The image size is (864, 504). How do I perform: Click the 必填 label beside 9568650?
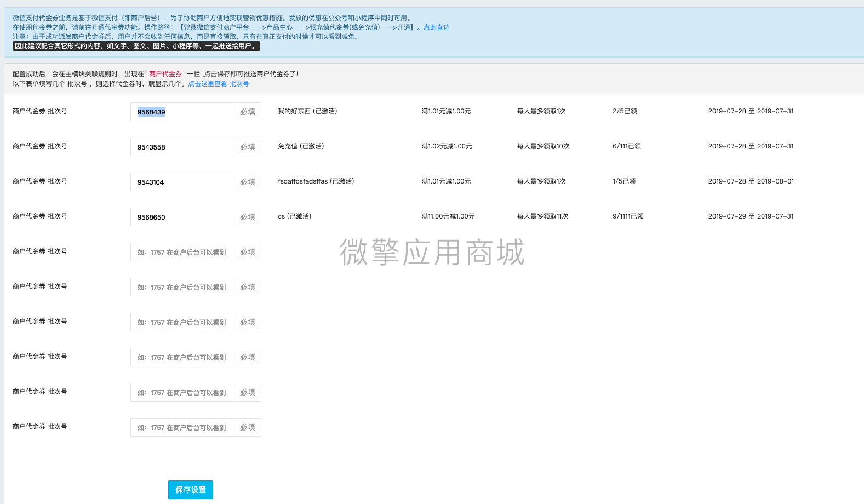[x=248, y=217]
